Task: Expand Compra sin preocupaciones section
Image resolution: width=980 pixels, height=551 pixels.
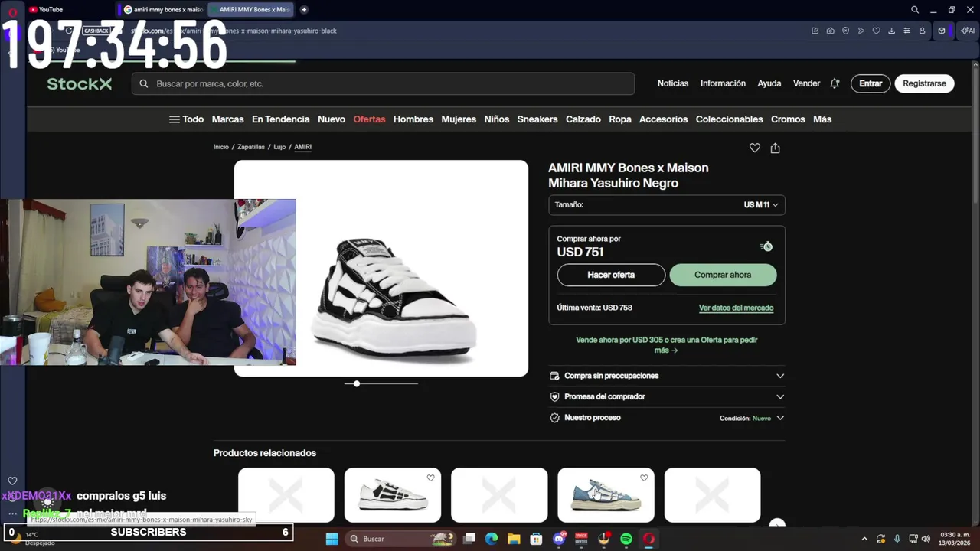Action: click(667, 376)
